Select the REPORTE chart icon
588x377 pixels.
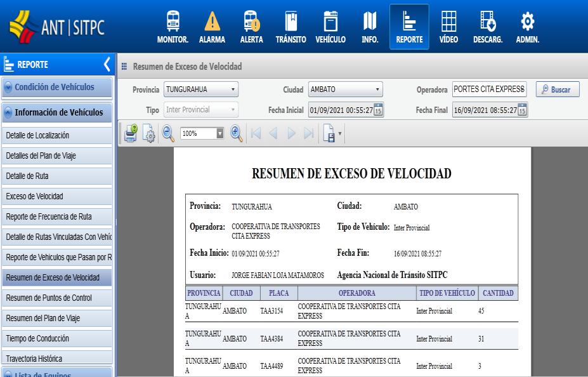409,27
